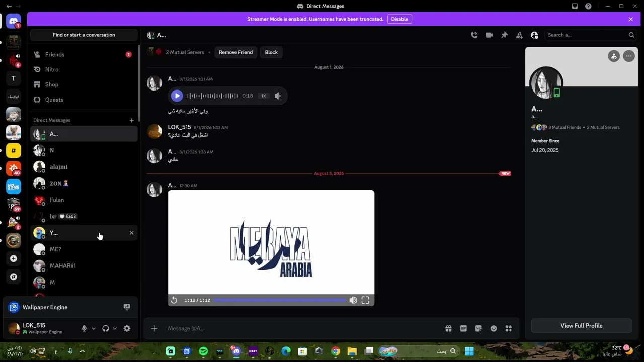Open User Settings gear
The height and width of the screenshot is (362, 644).
[x=127, y=328]
